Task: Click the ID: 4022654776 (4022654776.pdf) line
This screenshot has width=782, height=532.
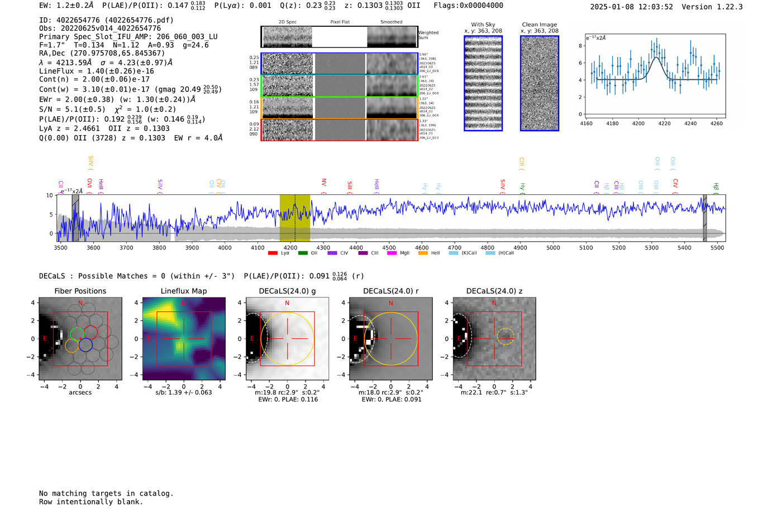Action: coord(106,20)
